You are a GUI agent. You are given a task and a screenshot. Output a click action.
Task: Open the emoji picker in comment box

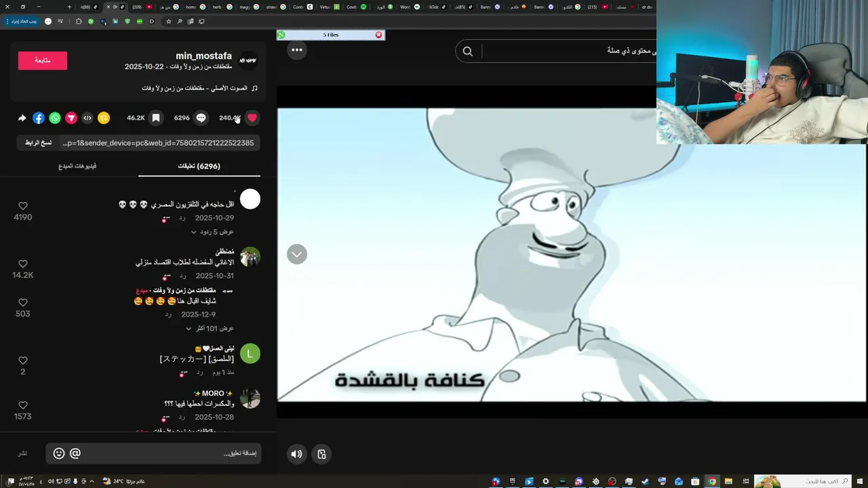(59, 453)
